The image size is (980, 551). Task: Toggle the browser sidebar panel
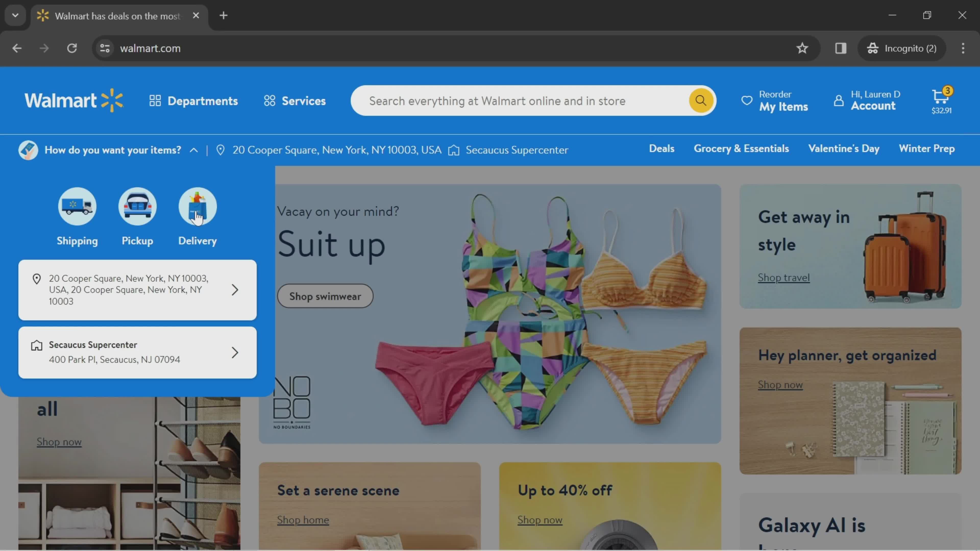[841, 48]
